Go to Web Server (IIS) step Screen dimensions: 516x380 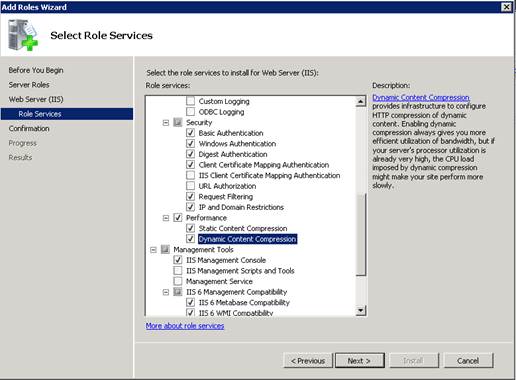point(36,99)
